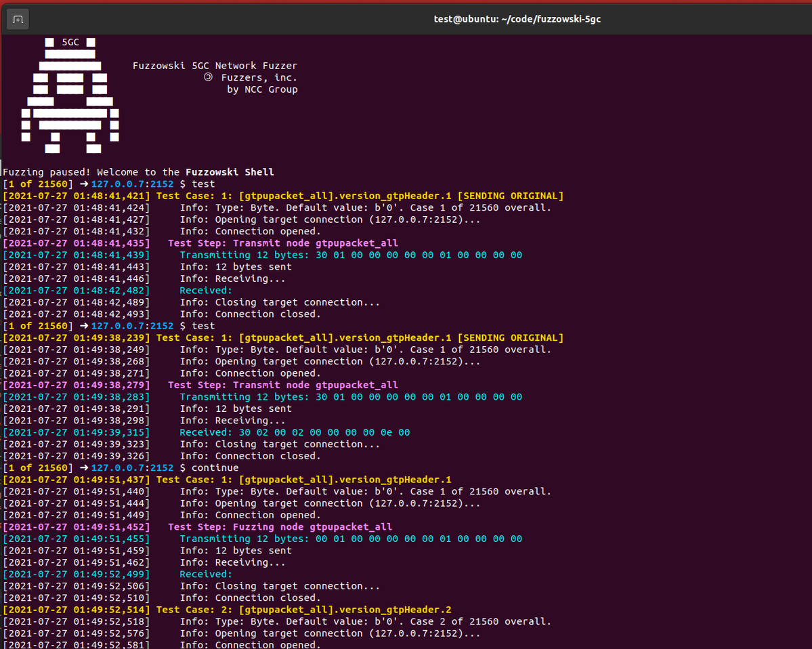812x649 pixels.
Task: Click the smiley symbol before "Fuzzers, inc."
Action: pos(209,77)
